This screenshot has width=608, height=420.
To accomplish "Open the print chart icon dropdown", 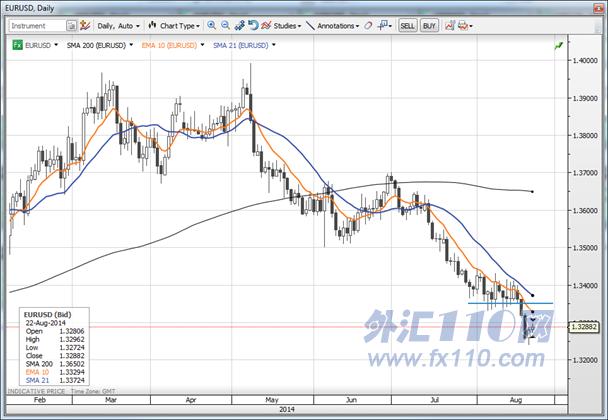I will 465,26.
